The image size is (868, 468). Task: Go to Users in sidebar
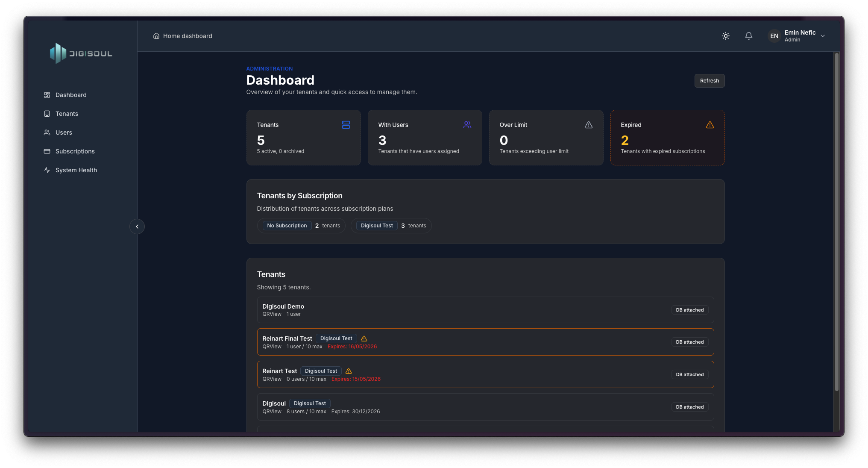64,132
